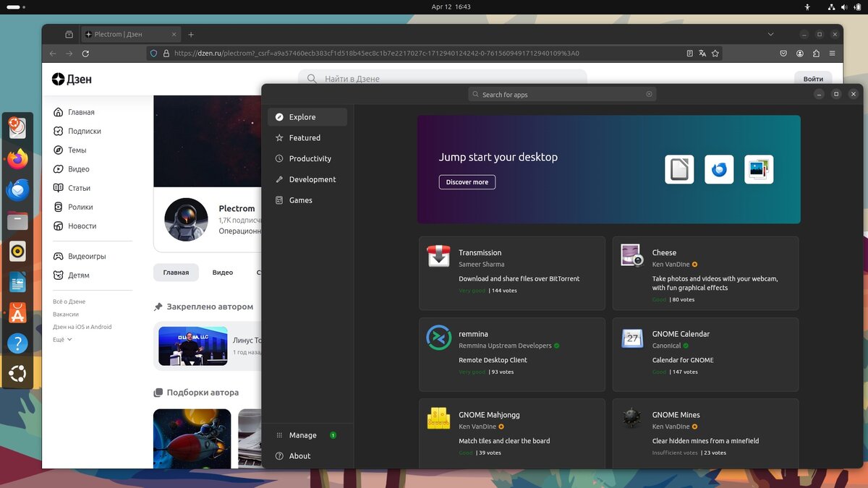Viewport: 868px width, 488px height.
Task: Open Подписки in Dzen sidebar
Action: coord(77,132)
